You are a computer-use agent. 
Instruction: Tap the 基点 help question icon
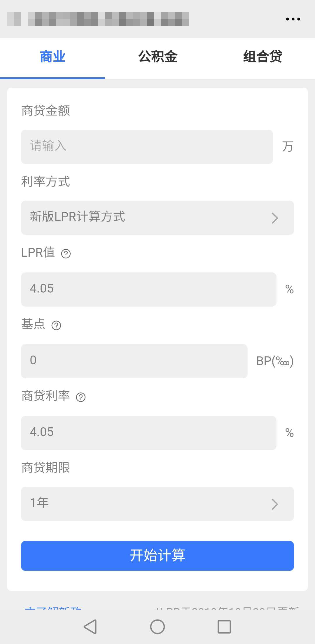[56, 325]
